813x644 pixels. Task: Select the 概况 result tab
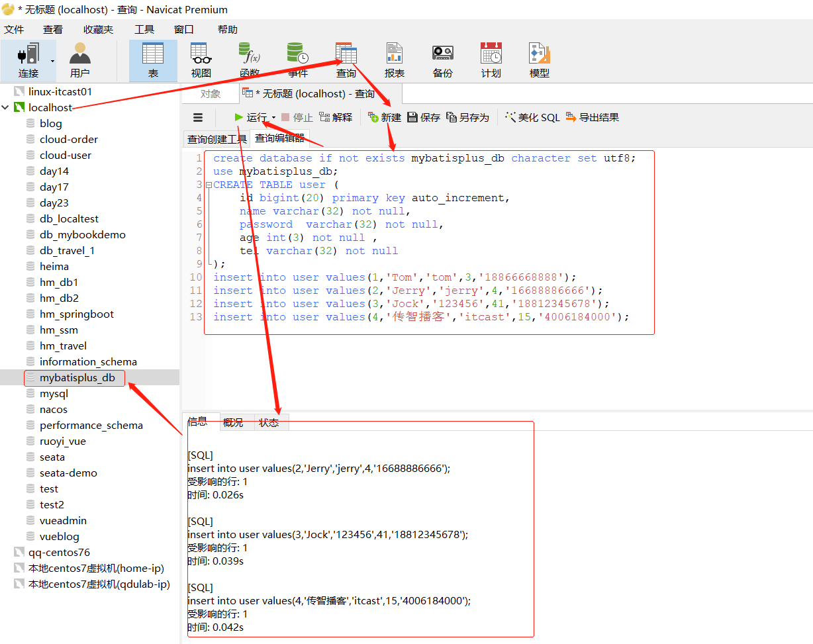(233, 422)
